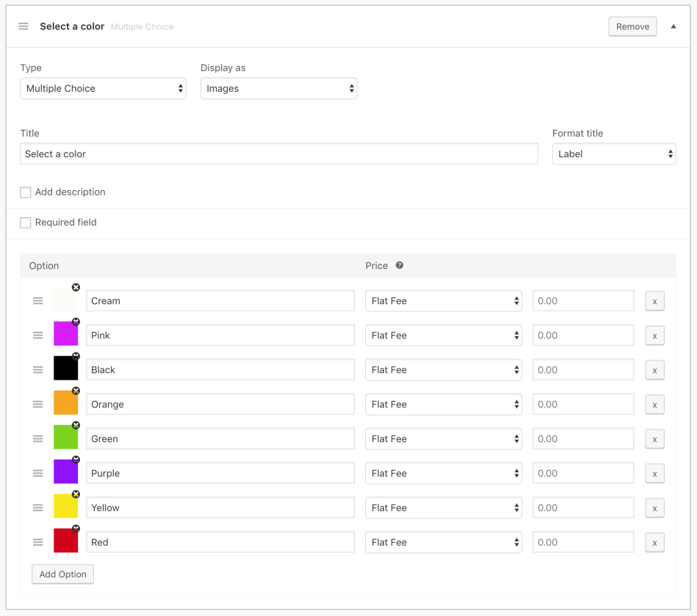Open the Flat Fee dropdown for Green

(444, 439)
